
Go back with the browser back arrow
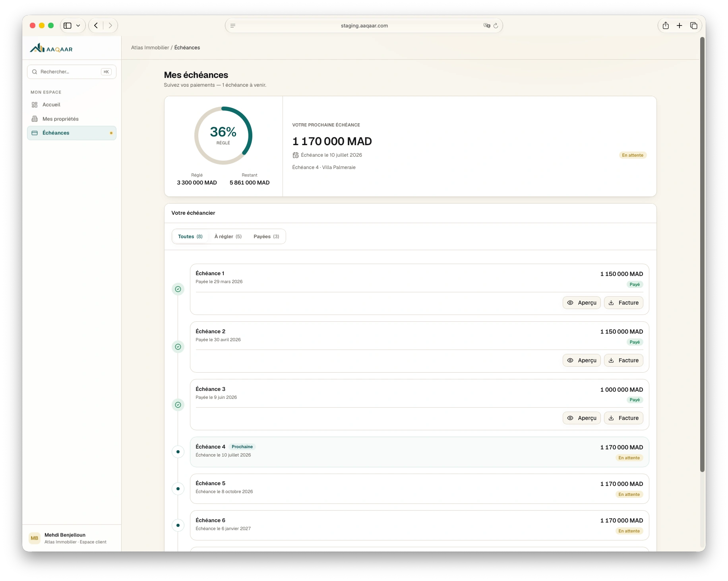point(96,25)
